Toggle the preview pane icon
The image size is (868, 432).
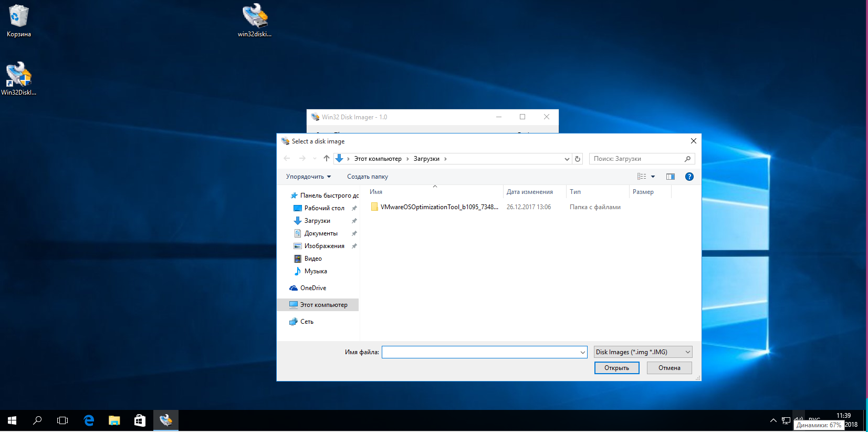click(x=671, y=177)
